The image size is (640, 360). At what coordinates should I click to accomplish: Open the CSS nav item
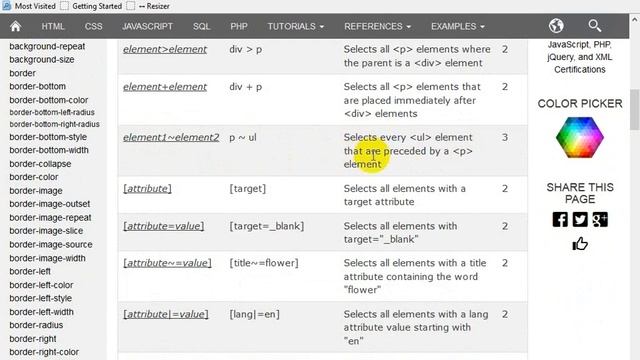(93, 27)
